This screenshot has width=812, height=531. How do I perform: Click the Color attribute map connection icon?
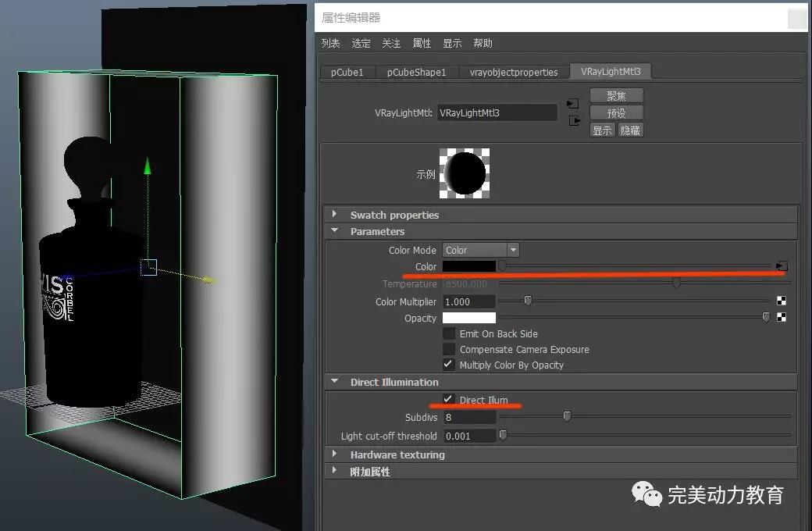782,266
